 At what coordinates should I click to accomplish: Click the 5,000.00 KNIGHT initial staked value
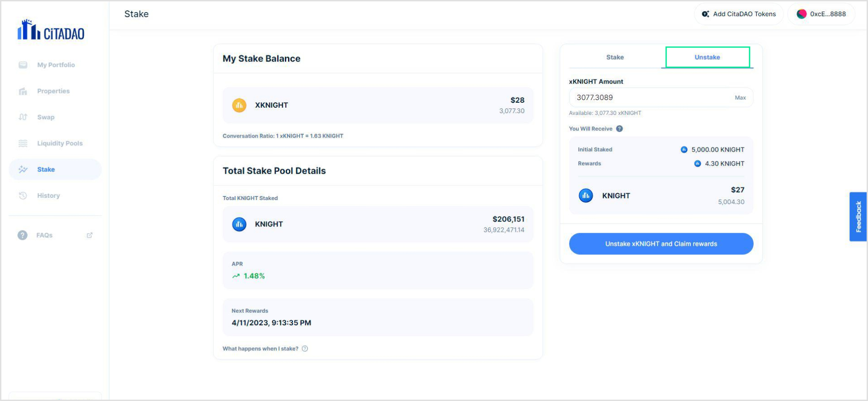pyautogui.click(x=718, y=150)
